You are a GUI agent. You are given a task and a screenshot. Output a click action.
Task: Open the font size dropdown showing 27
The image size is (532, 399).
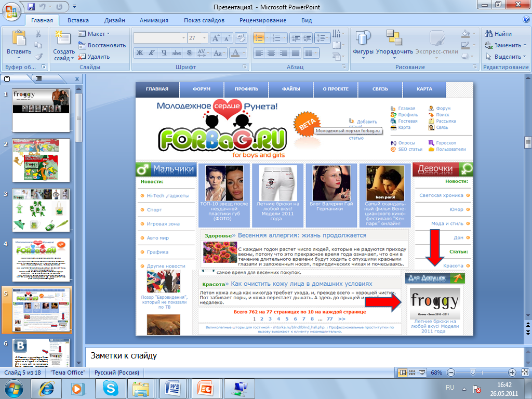(x=205, y=38)
